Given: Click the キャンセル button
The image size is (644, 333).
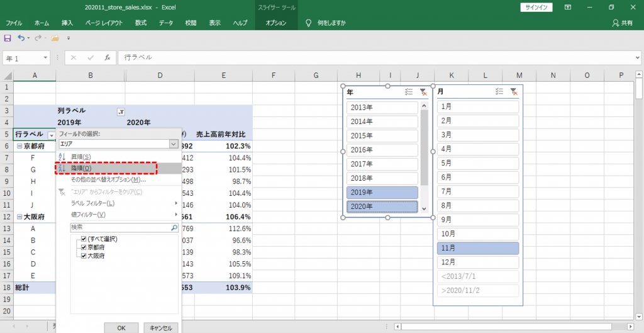Looking at the screenshot, I should click(160, 328).
